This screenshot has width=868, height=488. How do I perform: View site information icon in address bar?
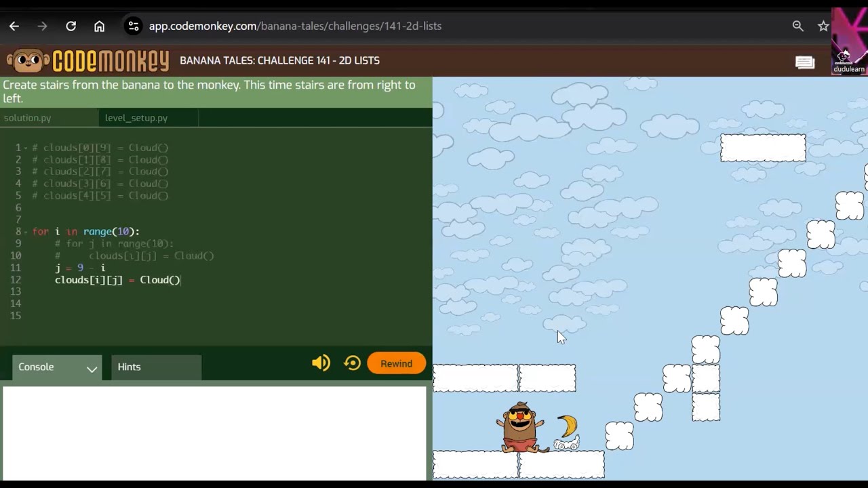tap(134, 26)
